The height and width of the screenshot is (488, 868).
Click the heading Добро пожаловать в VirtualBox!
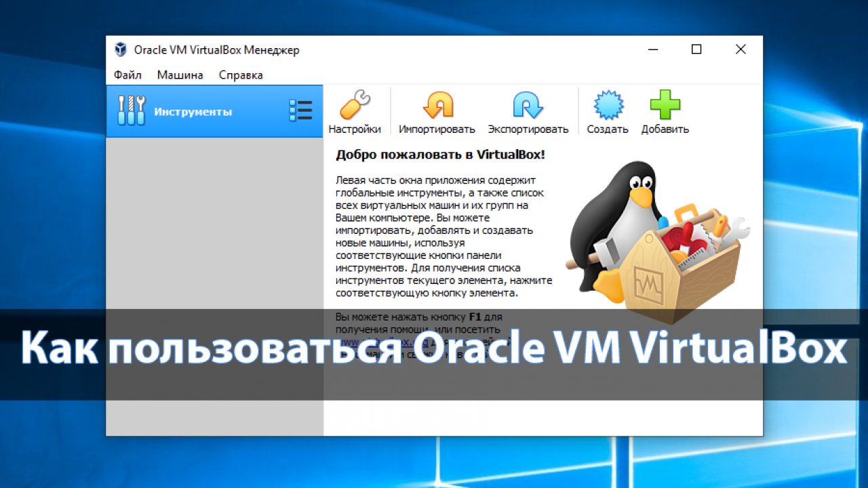coord(440,155)
